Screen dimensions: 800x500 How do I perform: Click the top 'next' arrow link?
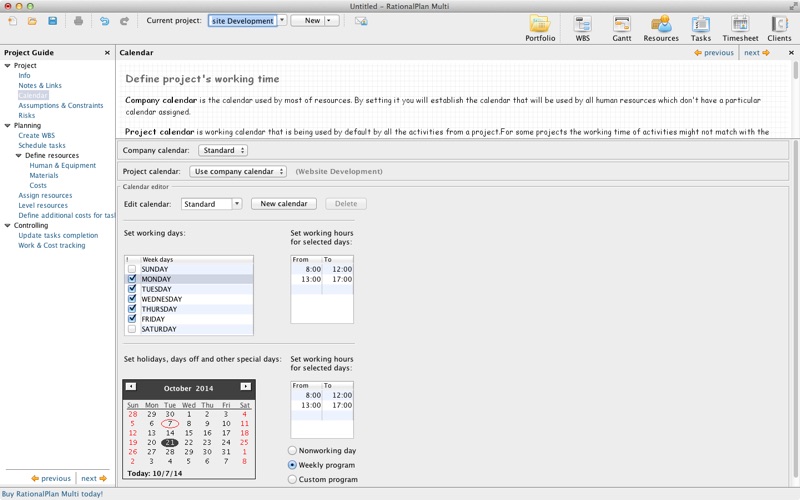click(x=757, y=53)
